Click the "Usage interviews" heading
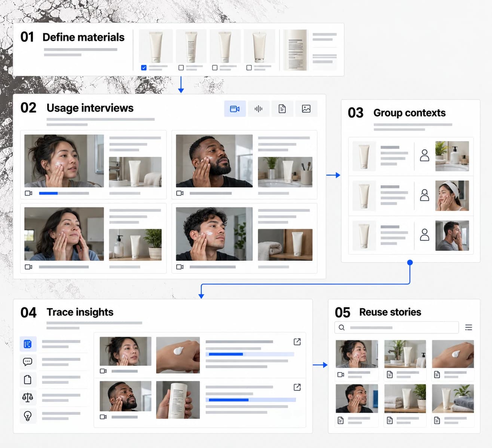Image resolution: width=492 pixels, height=448 pixels. [x=90, y=108]
